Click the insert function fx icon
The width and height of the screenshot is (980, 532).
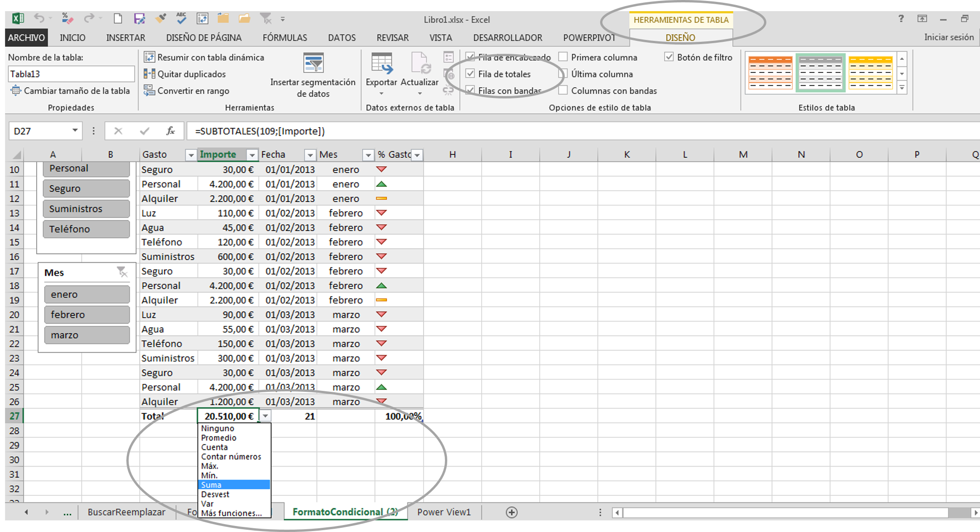point(170,131)
